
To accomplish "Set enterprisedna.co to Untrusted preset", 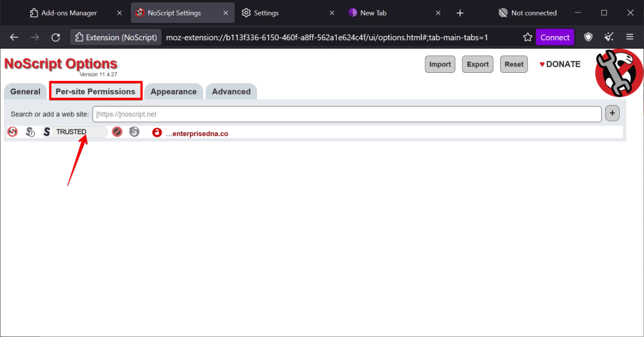I will pyautogui.click(x=117, y=132).
